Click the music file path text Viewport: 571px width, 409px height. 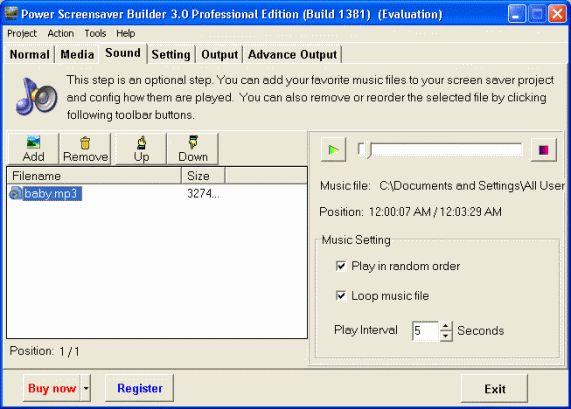pyautogui.click(x=472, y=186)
